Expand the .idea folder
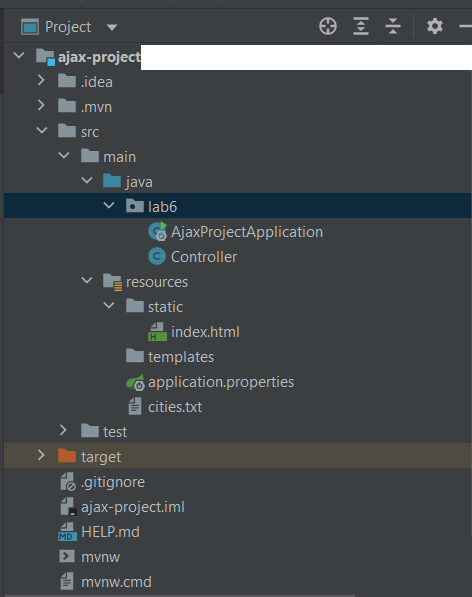This screenshot has width=472, height=597. click(x=41, y=80)
